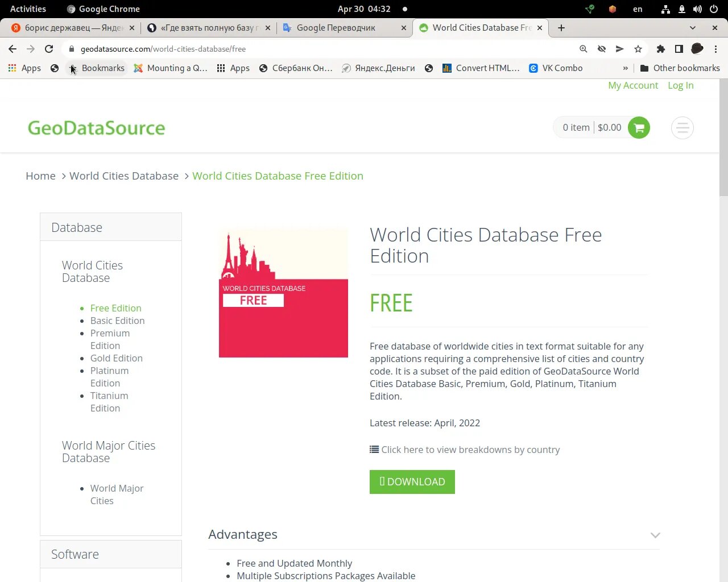This screenshot has height=582, width=728.
Task: Collapse the Advantages section chevron
Action: pos(655,535)
